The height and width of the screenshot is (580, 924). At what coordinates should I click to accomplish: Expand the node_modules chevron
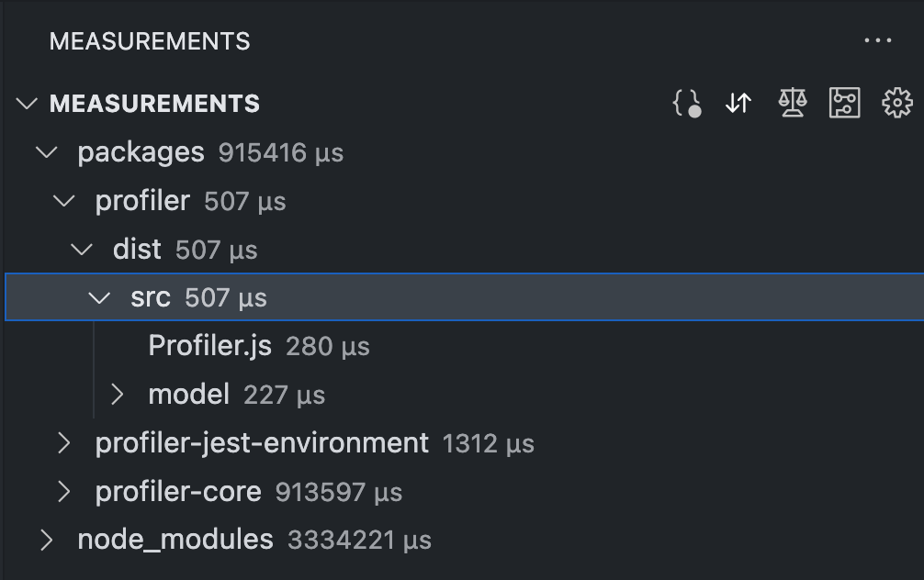(x=46, y=541)
